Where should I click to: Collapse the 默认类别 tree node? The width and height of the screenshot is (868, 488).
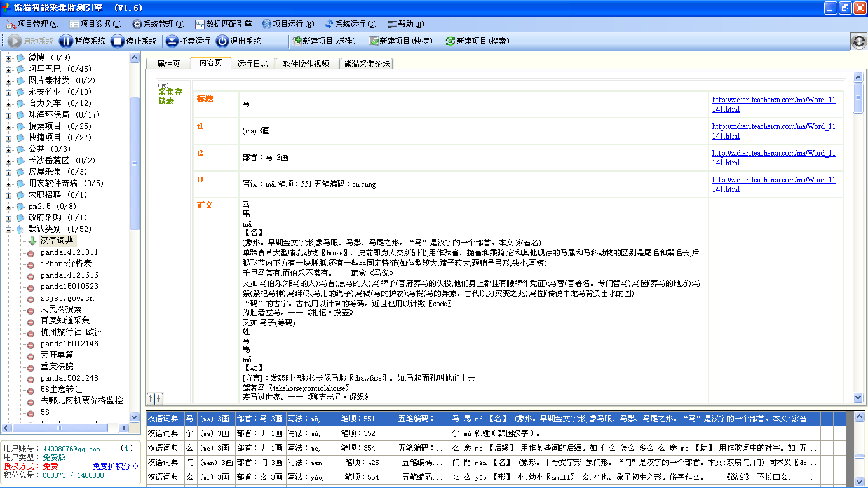9,229
